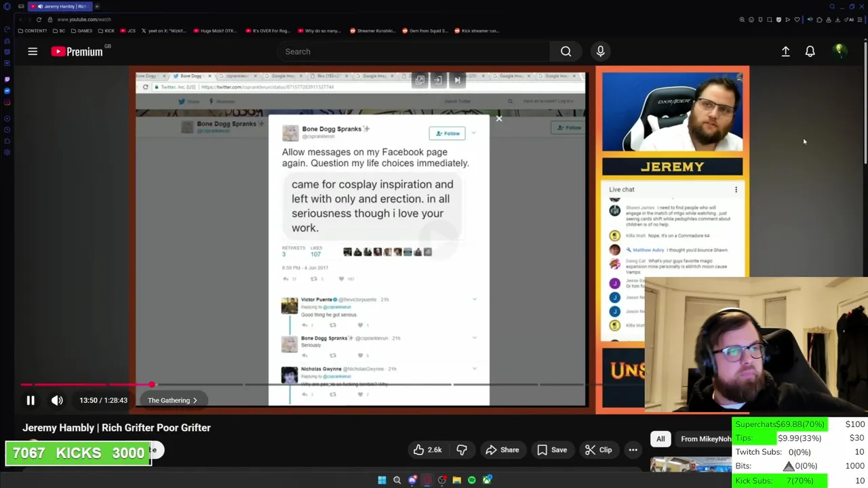This screenshot has width=868, height=488.
Task: Open the Streamer Kunshiki bookmark
Action: point(373,30)
